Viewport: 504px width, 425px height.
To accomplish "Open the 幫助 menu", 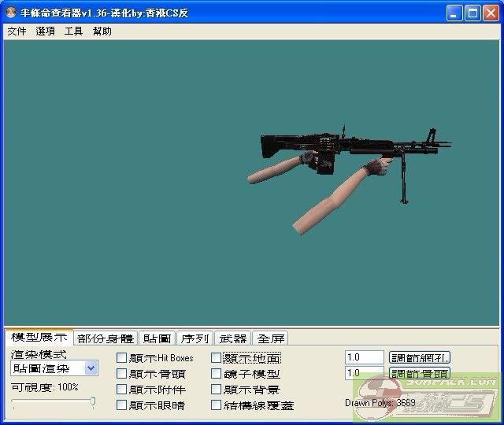I will [102, 31].
